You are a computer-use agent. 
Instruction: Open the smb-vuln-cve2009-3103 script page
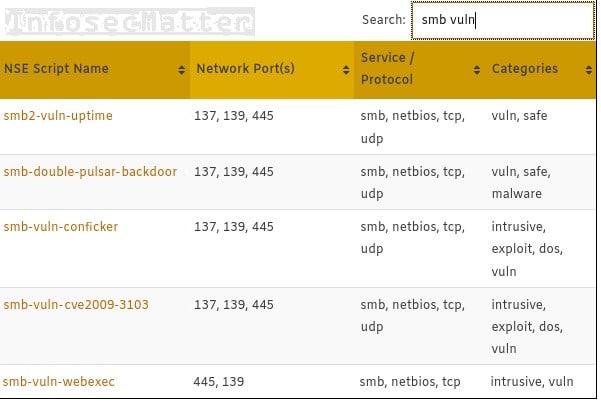click(70, 305)
